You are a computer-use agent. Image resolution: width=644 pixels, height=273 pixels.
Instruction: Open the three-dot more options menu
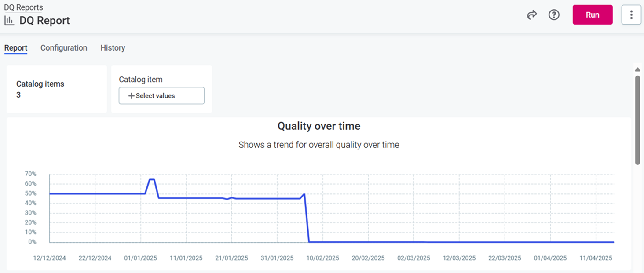(x=631, y=15)
